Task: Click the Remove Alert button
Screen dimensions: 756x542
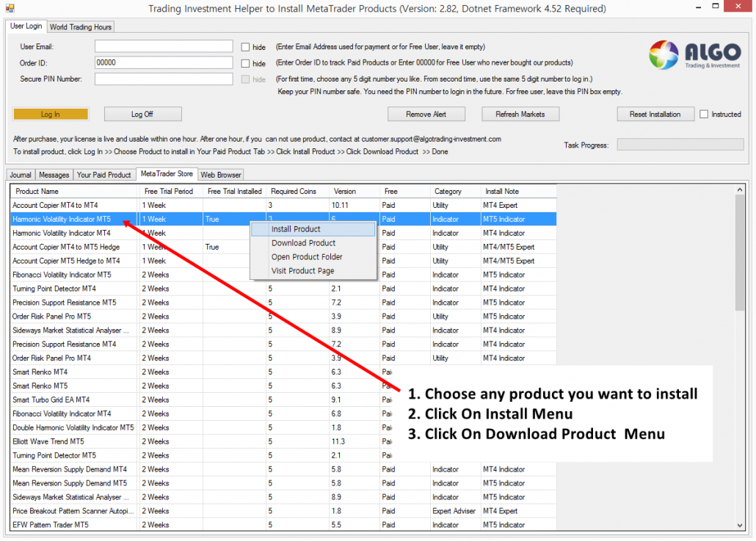Action: 426,115
